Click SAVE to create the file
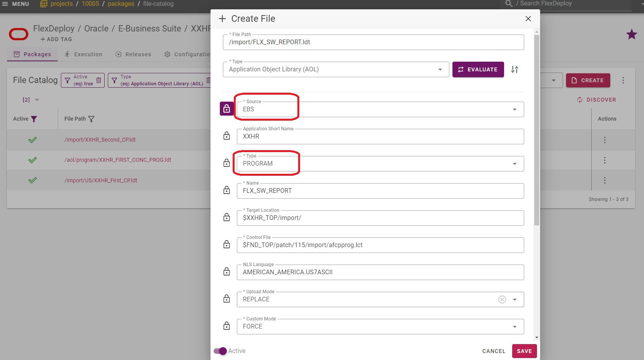The image size is (644, 360). click(524, 351)
